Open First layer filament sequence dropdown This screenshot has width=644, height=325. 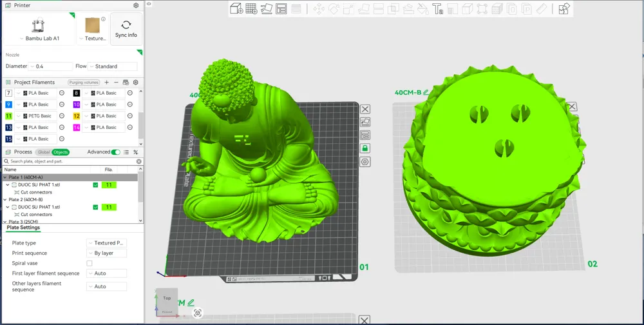(x=106, y=273)
